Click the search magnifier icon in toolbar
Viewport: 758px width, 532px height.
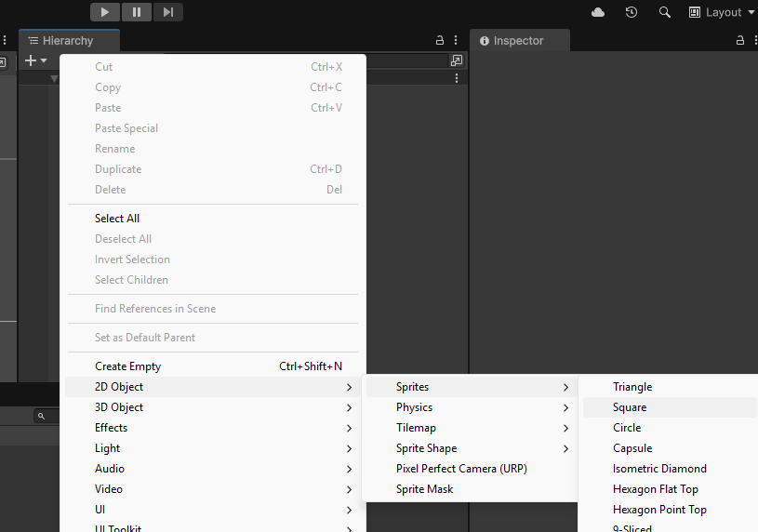[665, 12]
